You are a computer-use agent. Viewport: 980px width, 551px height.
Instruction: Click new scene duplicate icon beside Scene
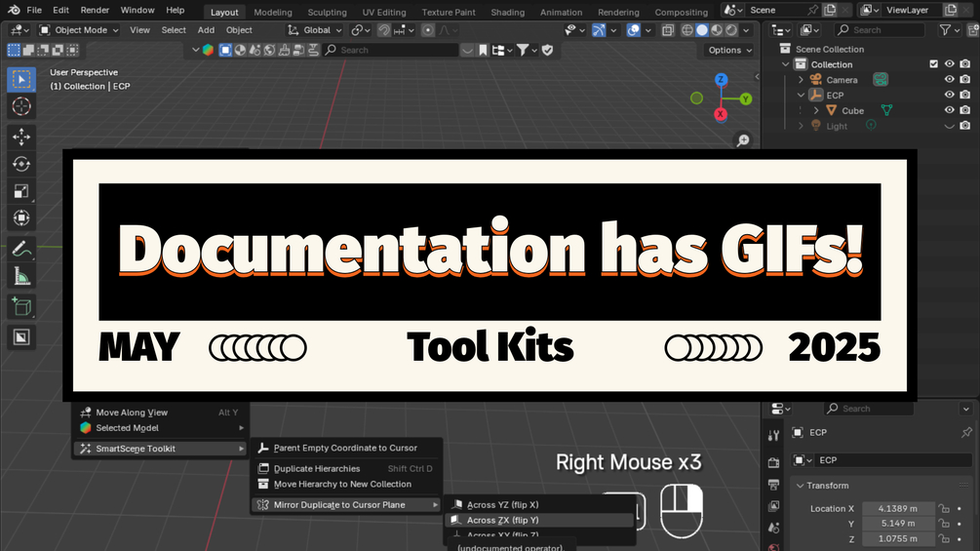tap(830, 10)
